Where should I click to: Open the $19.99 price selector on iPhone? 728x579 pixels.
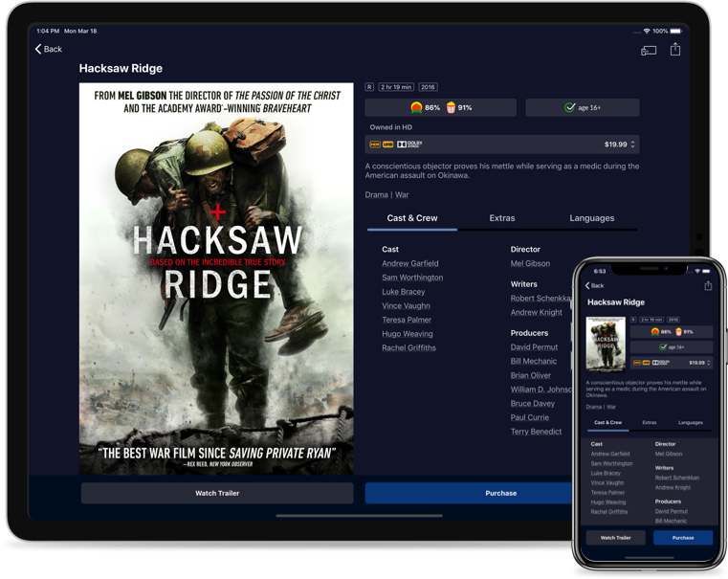[x=699, y=363]
